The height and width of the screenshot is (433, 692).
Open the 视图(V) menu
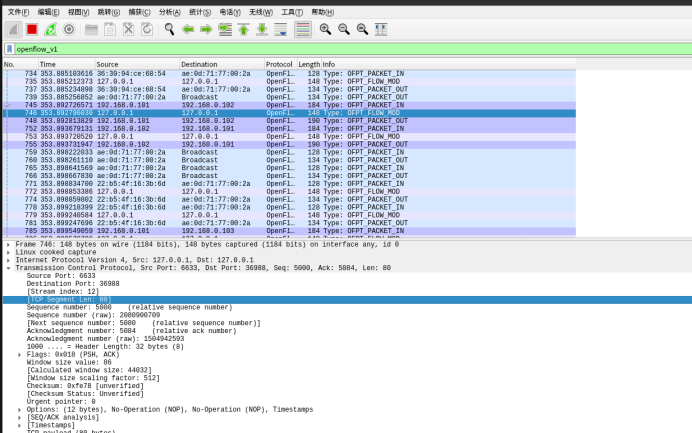point(79,12)
